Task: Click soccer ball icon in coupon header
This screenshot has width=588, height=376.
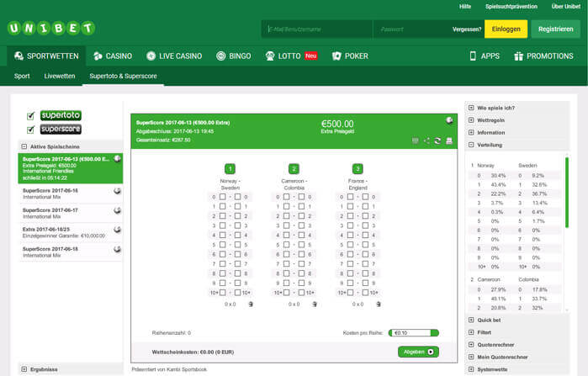Action: click(x=449, y=120)
